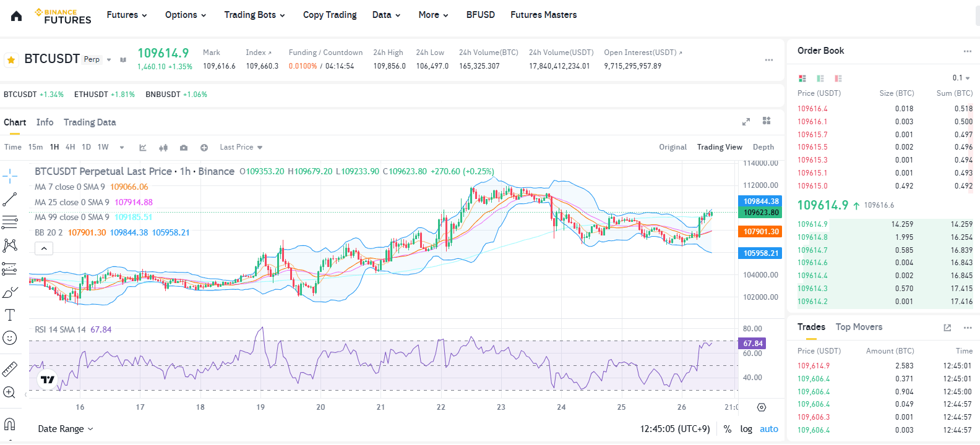Image resolution: width=980 pixels, height=445 pixels.
Task: Open the Top Movers tab
Action: point(859,327)
